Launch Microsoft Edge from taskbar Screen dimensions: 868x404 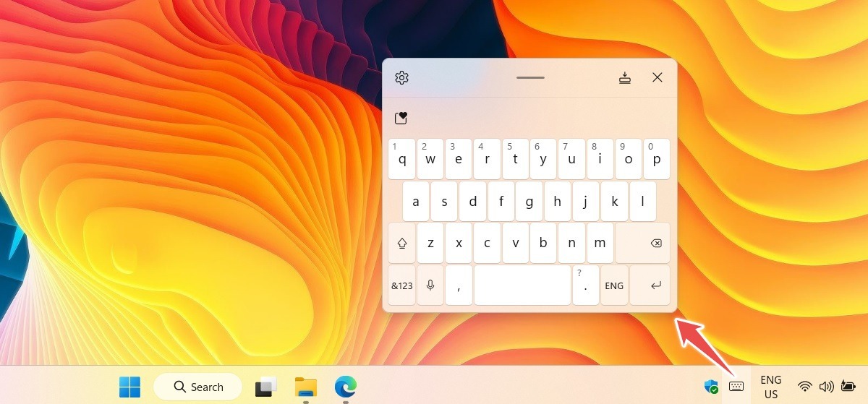346,387
